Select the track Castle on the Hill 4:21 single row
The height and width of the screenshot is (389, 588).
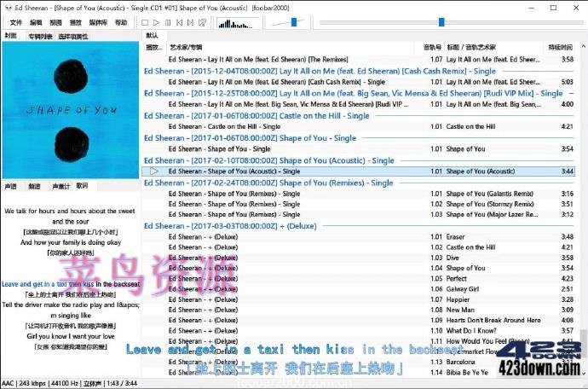point(360,126)
